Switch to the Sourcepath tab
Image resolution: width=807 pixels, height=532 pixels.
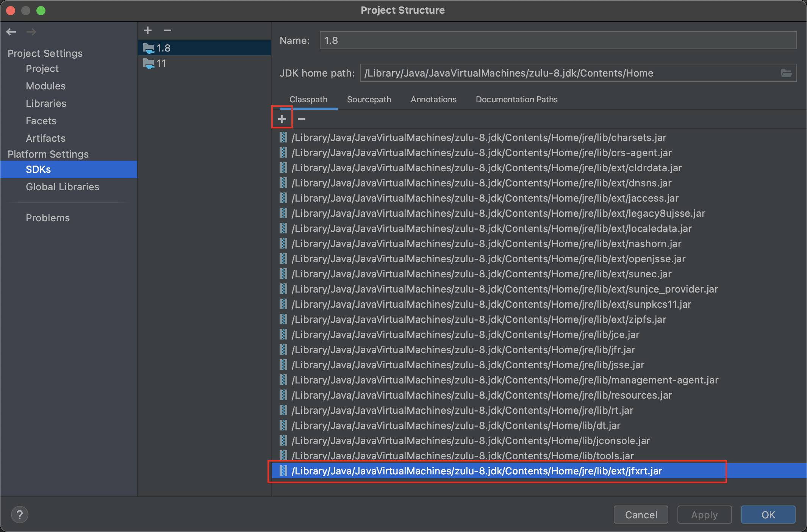tap(369, 99)
